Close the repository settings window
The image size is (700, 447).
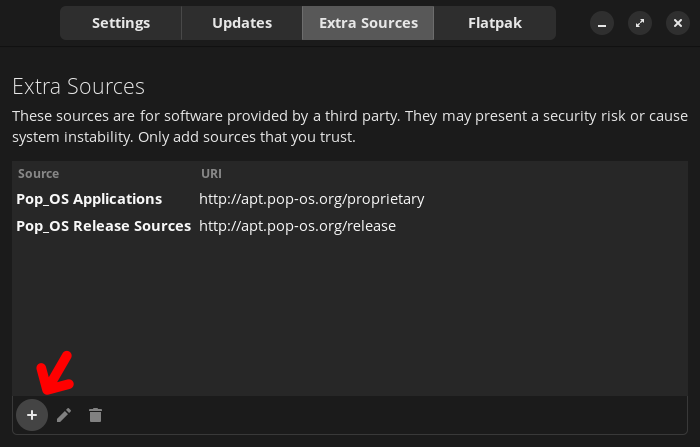pyautogui.click(x=678, y=23)
